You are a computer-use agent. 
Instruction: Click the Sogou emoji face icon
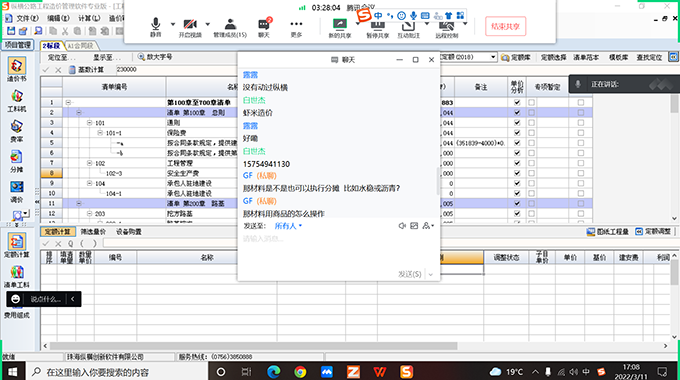[402, 16]
